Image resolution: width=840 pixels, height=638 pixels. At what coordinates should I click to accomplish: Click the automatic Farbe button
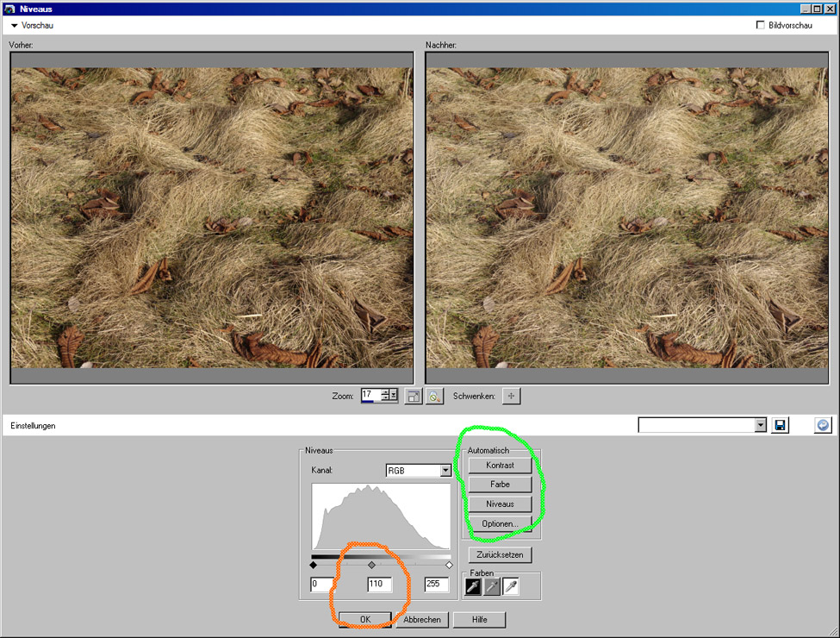tap(500, 485)
